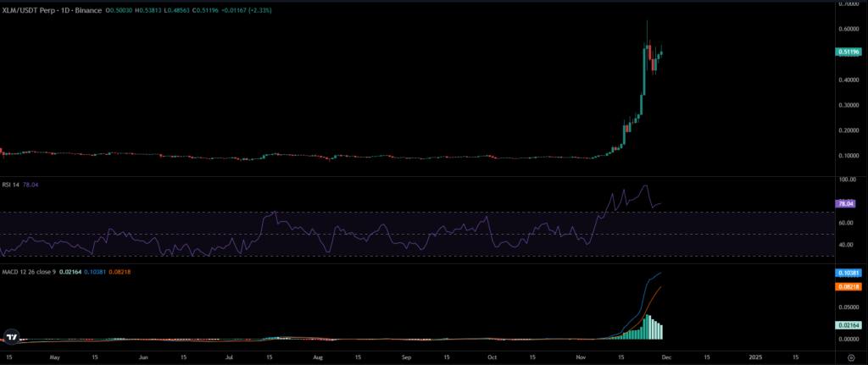The width and height of the screenshot is (868, 365).
Task: Click the 0.00000 MACD scale label
Action: pos(849,339)
